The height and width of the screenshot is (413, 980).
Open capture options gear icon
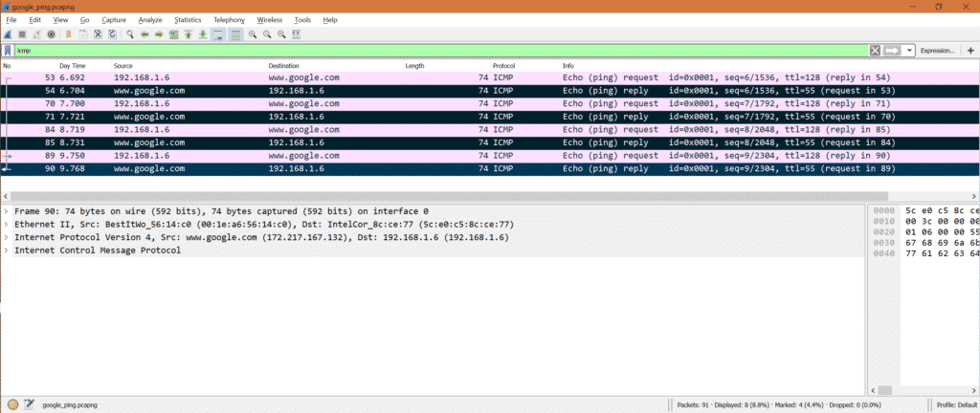point(51,34)
